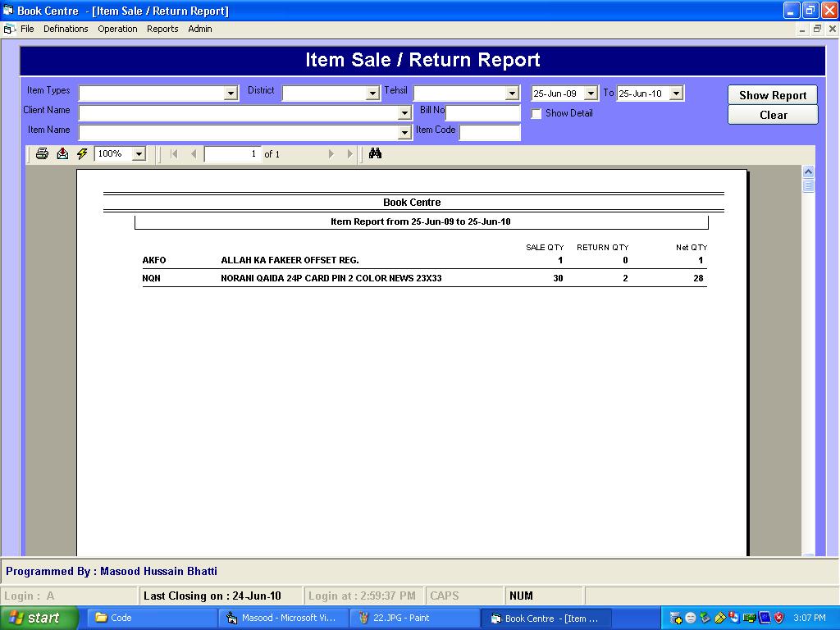Expand the Item Types dropdown
Image resolution: width=840 pixels, height=630 pixels.
[x=231, y=94]
